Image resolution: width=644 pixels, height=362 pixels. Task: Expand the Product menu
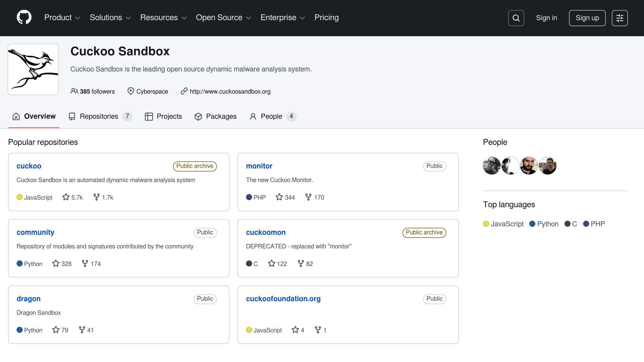[x=62, y=18]
